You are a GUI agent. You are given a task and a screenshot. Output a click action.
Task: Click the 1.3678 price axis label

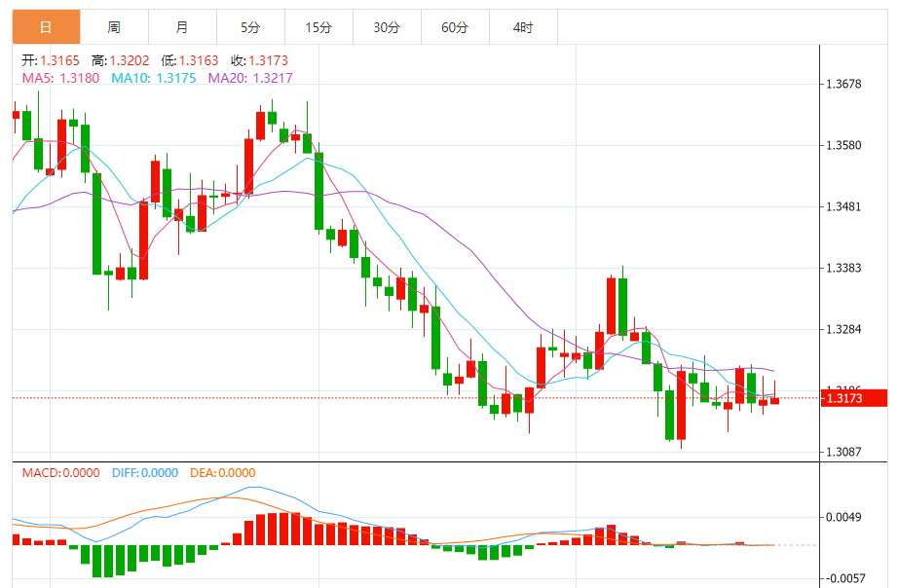tap(843, 84)
